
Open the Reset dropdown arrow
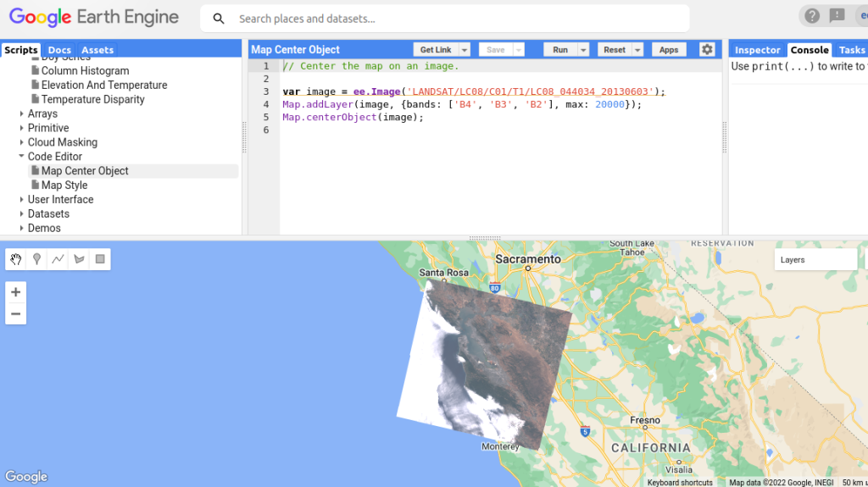(637, 50)
